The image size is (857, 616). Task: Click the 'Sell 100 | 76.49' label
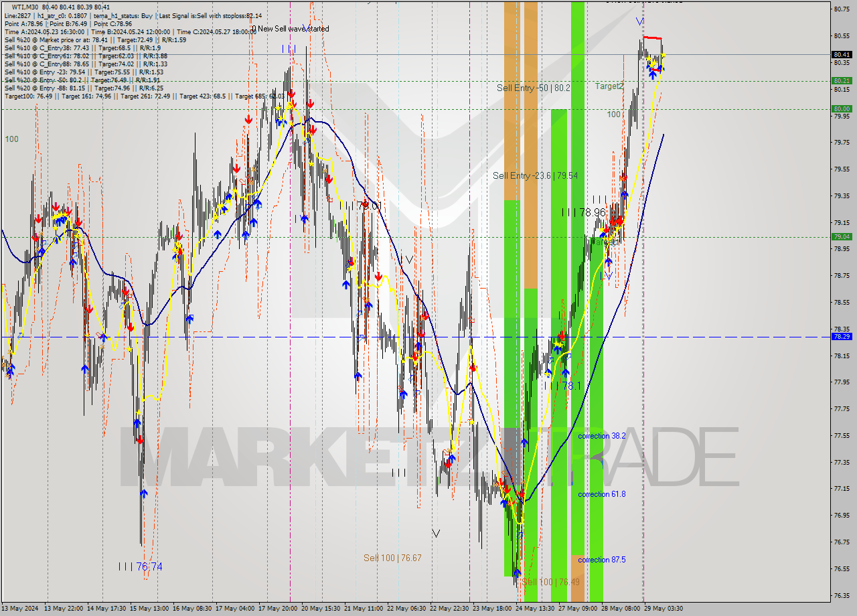click(x=551, y=582)
